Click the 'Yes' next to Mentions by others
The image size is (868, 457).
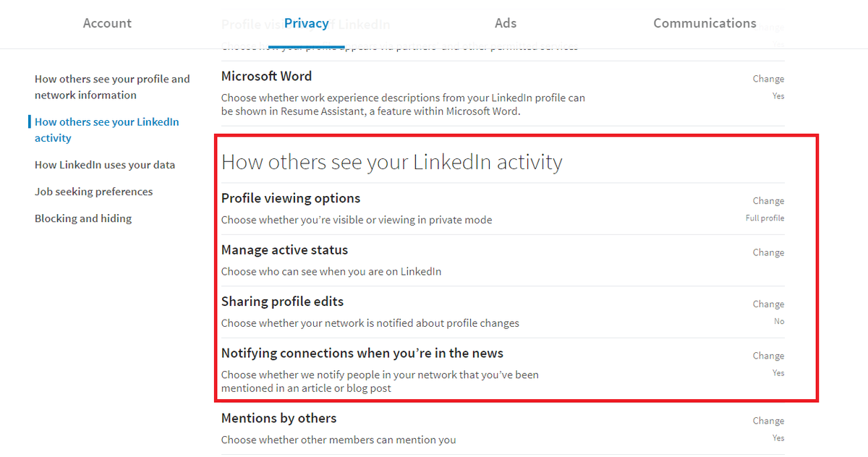pos(778,437)
